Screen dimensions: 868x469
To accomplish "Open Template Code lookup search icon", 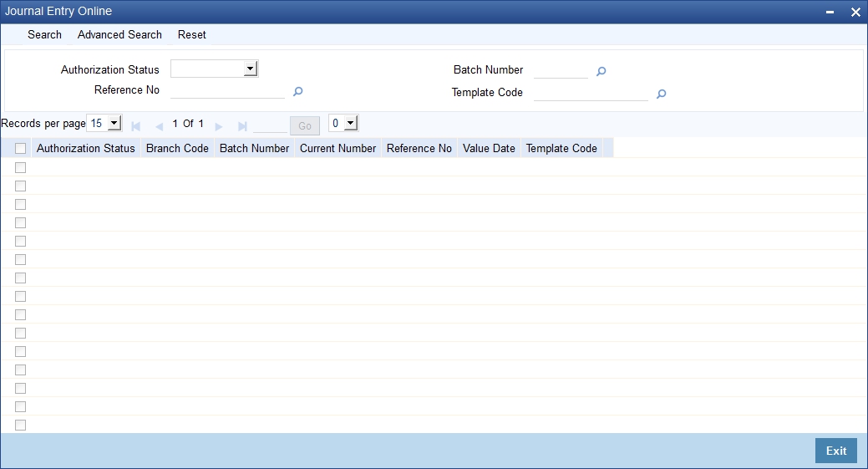I will (x=661, y=94).
